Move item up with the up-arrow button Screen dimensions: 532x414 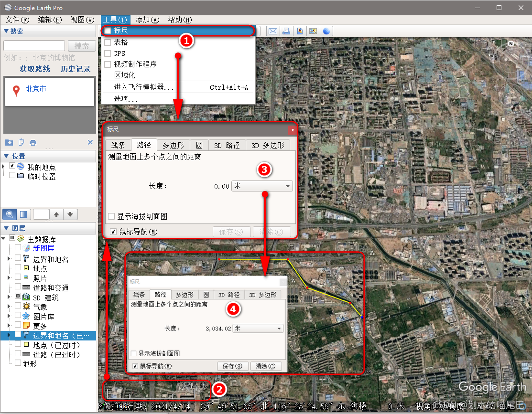coord(56,214)
